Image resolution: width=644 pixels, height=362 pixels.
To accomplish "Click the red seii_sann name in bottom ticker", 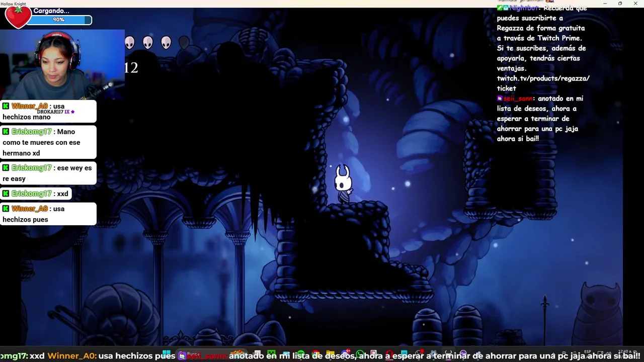I will tap(207, 356).
